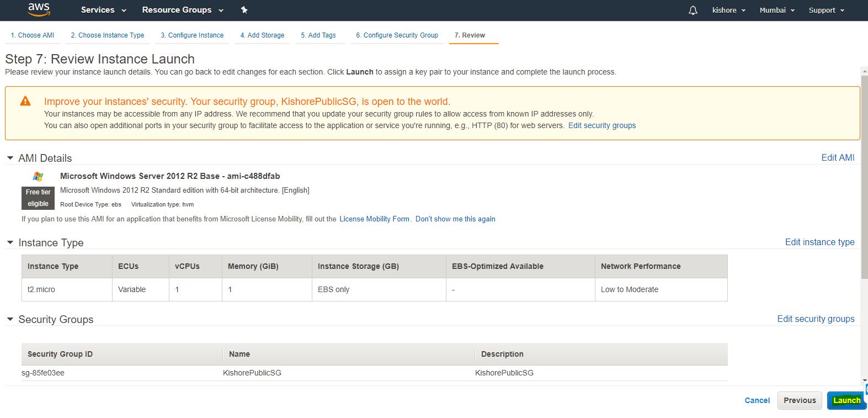Open the Resource Groups dropdown
Image resolution: width=868 pixels, height=418 pixels.
coord(182,10)
